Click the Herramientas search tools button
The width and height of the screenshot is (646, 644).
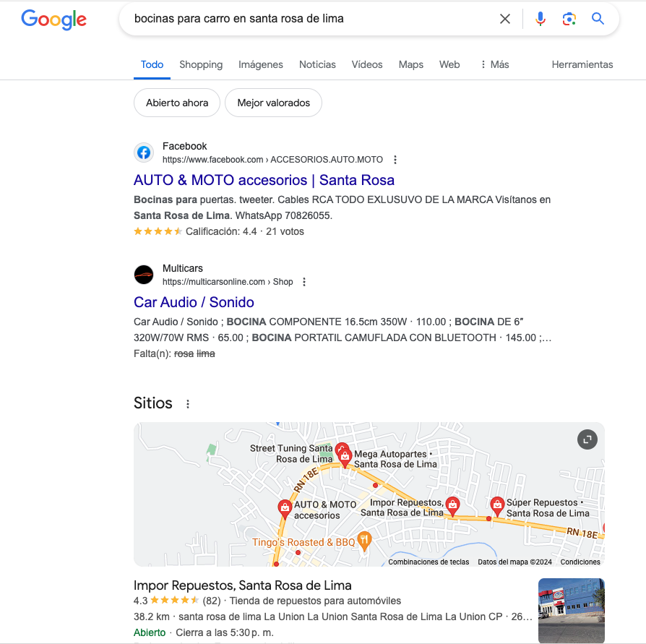582,64
